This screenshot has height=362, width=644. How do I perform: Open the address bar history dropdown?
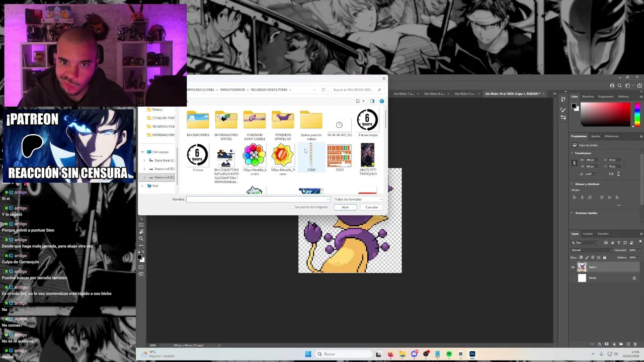[x=314, y=89]
